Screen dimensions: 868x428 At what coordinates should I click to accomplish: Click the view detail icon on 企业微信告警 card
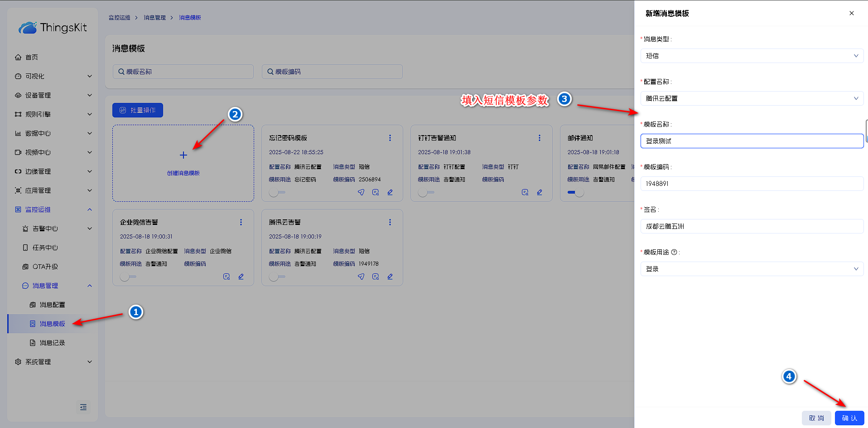(227, 277)
